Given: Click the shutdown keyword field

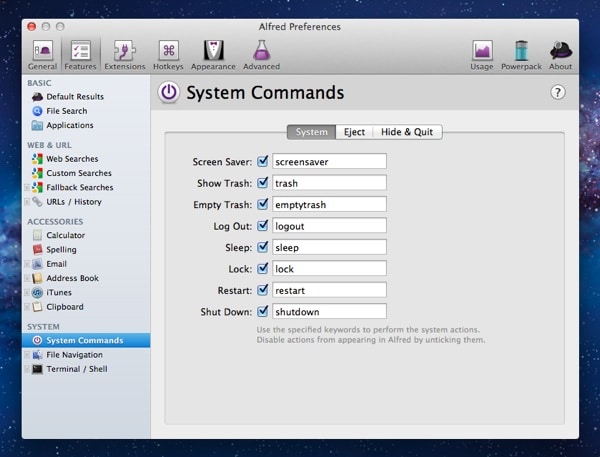Looking at the screenshot, I should coord(329,312).
